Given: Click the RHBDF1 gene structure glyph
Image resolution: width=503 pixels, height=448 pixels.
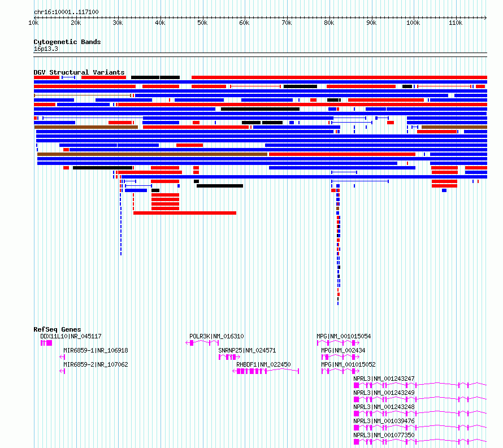Looking at the screenshot, I should tap(266, 371).
